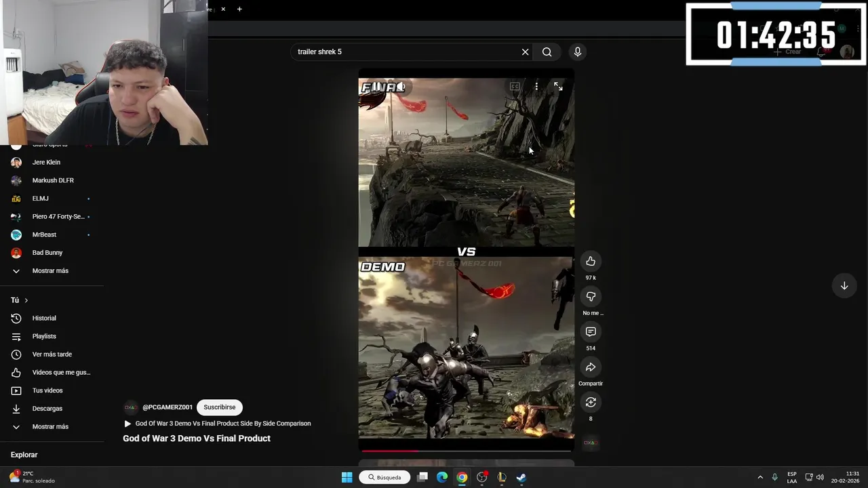Switch to Google Chrome on taskbar
This screenshot has width=868, height=488.
click(x=462, y=477)
